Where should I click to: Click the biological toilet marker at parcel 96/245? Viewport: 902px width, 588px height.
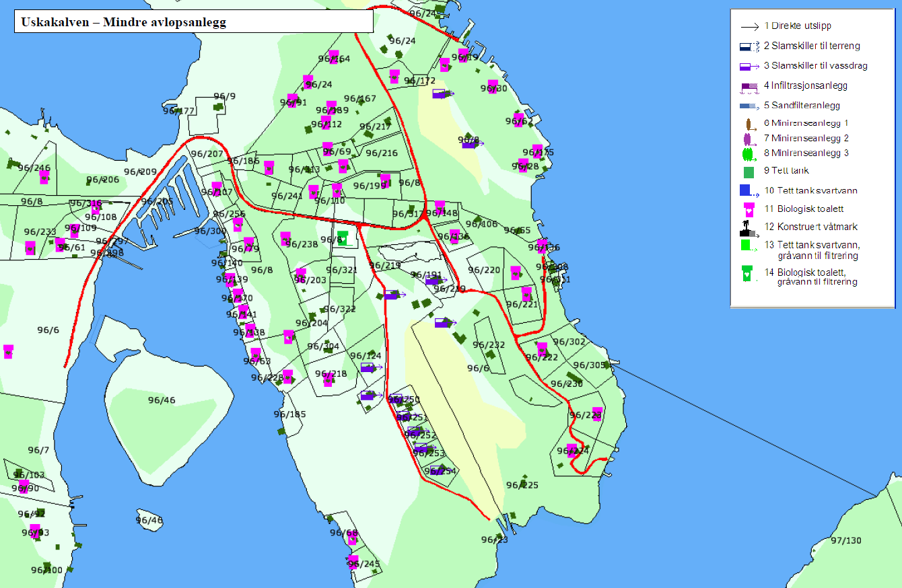click(x=353, y=562)
